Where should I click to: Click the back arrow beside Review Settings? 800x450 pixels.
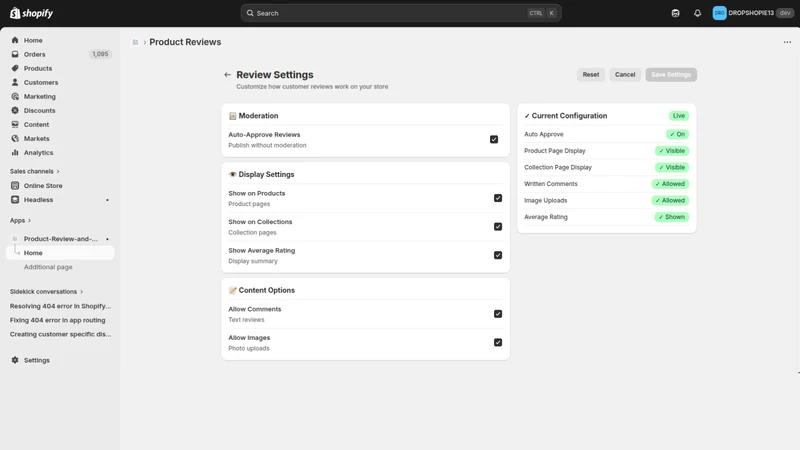227,74
